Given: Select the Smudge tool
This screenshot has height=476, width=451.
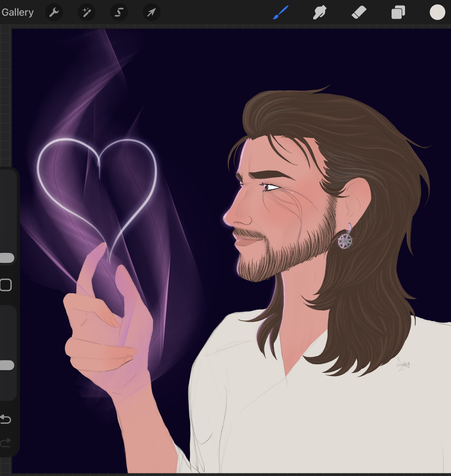Looking at the screenshot, I should pos(320,13).
